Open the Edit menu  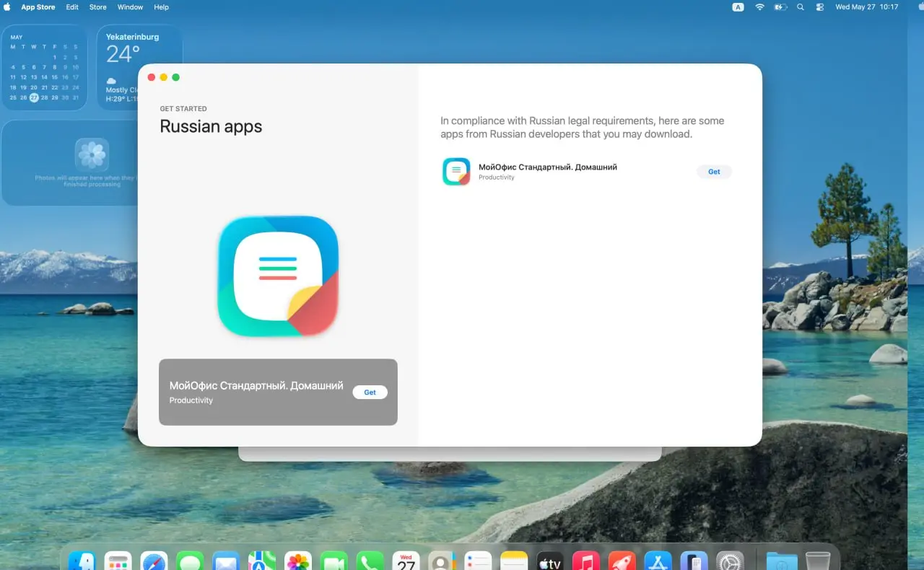click(x=72, y=7)
